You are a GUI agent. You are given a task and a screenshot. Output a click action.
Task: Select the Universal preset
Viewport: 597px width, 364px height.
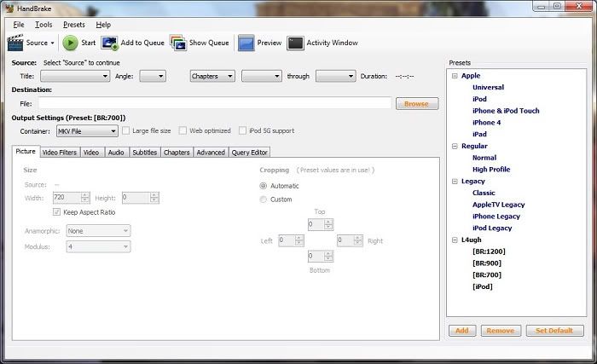click(488, 87)
